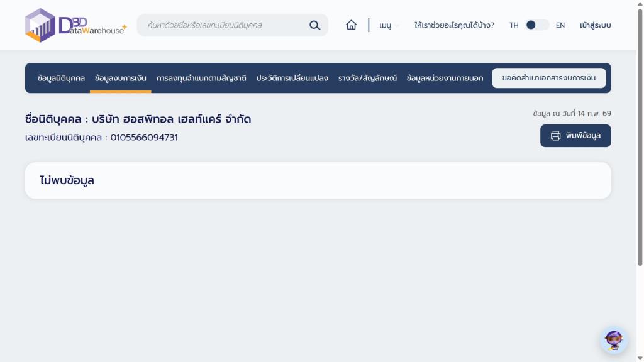Go to the home page icon
Screen dimensions: 644x362
coord(351,25)
